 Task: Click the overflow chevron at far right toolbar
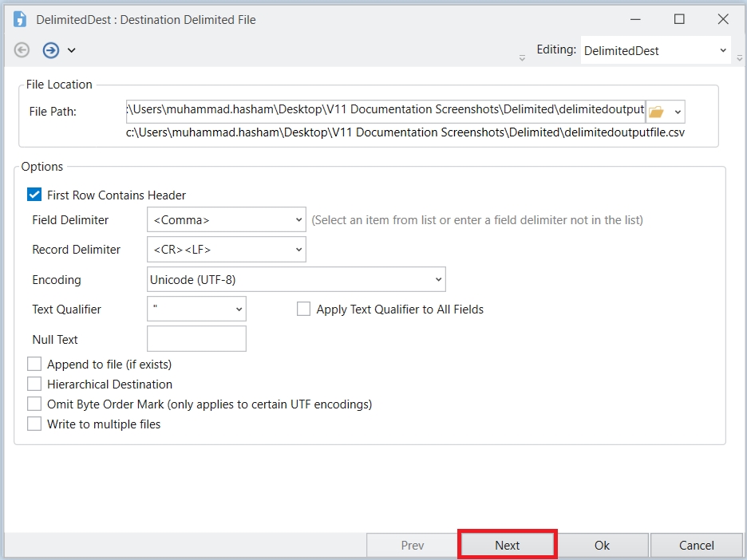[740, 57]
